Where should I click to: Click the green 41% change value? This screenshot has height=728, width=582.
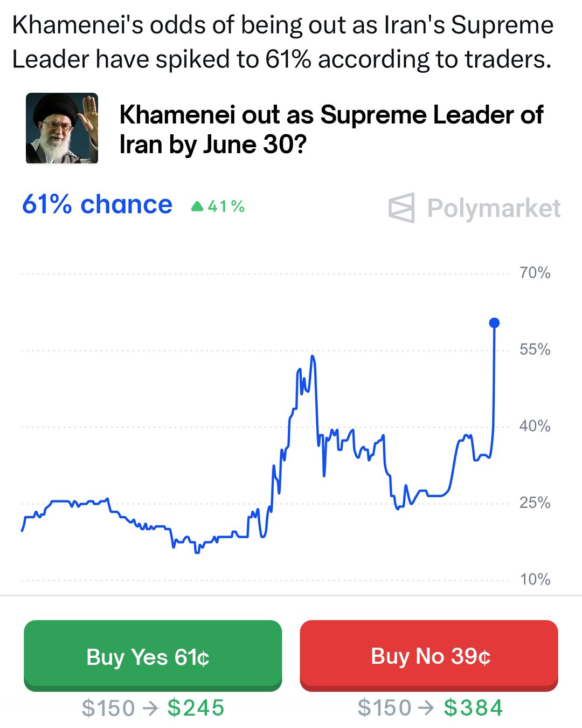click(226, 207)
